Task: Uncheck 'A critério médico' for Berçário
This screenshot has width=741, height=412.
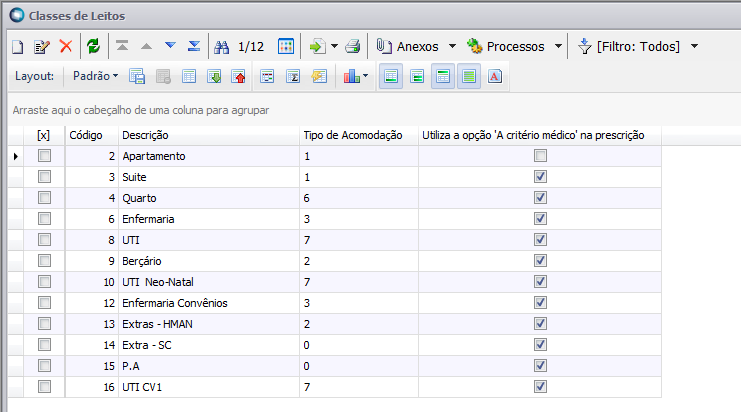Action: click(x=540, y=261)
